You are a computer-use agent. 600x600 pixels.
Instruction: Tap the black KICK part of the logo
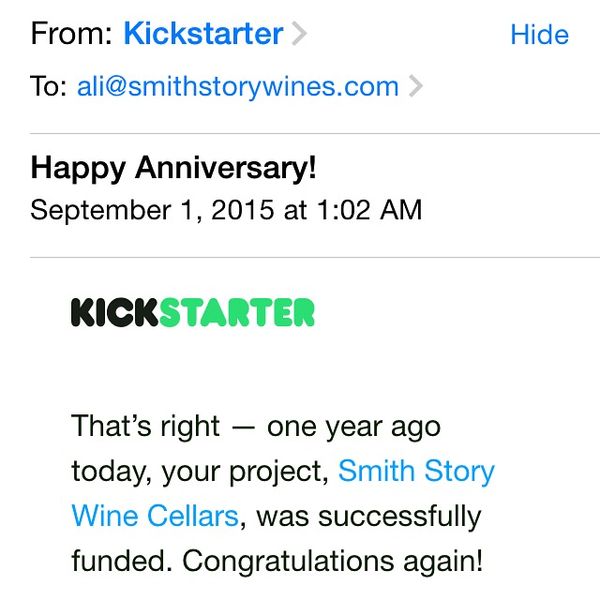[114, 313]
